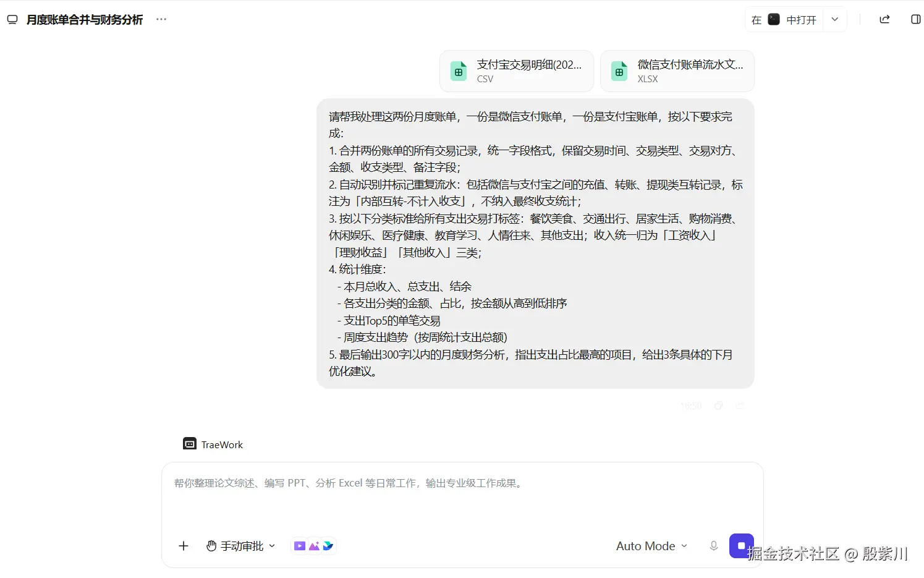Click the purple video play skill icon
Image resolution: width=924 pixels, height=578 pixels.
click(x=300, y=546)
